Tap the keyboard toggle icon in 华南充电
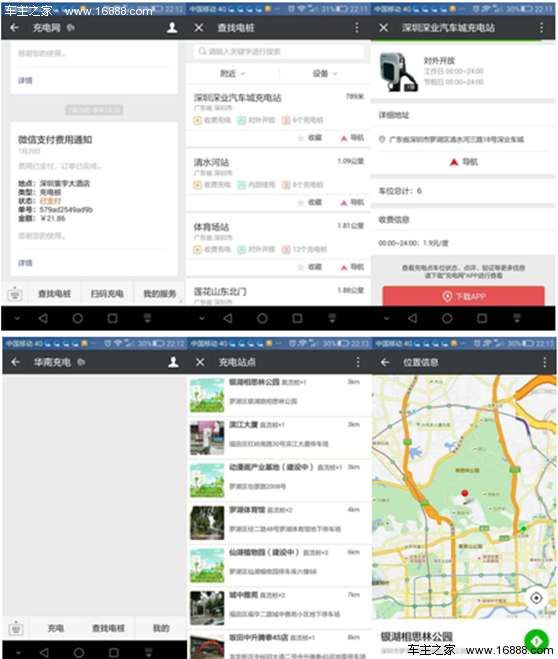558x659 pixels. pos(16,629)
